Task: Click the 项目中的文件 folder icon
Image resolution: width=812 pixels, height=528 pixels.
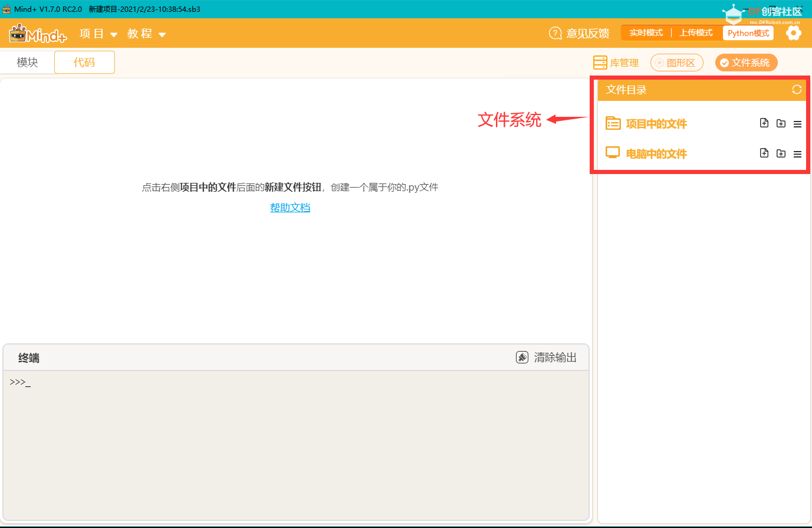Action: pos(613,123)
